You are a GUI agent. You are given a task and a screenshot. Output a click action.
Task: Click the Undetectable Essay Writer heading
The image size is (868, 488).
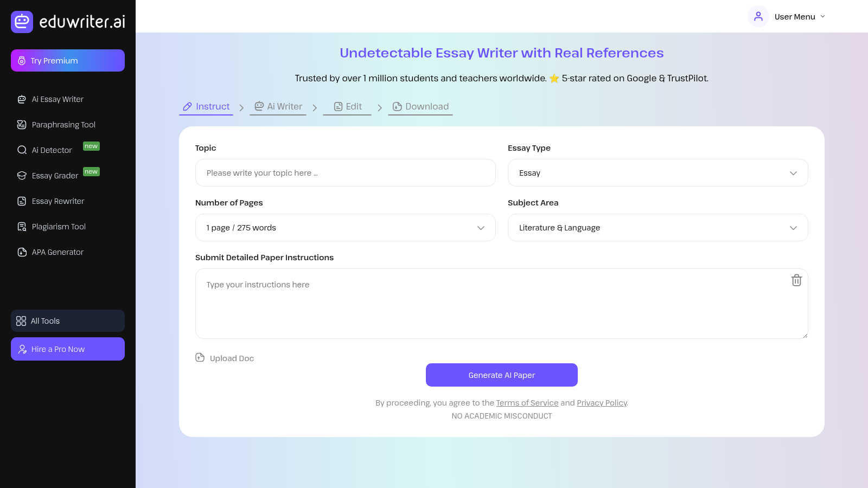502,53
